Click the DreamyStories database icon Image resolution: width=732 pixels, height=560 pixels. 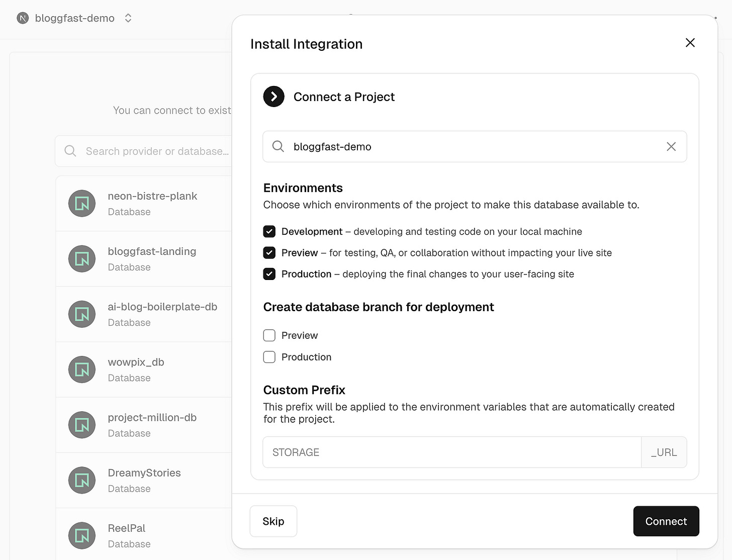tap(81, 480)
